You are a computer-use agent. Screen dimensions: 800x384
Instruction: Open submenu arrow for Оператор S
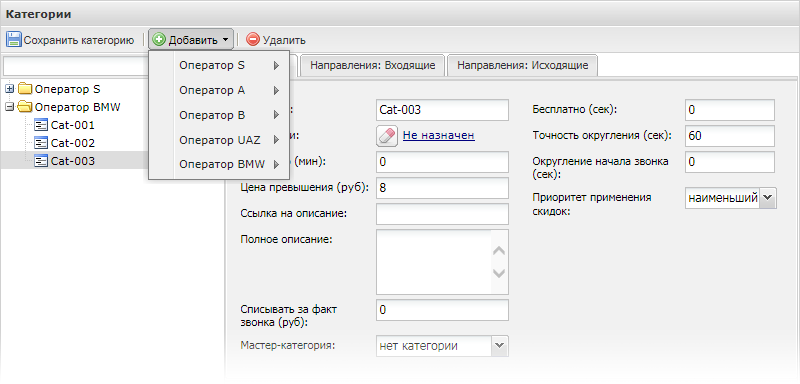pos(276,65)
